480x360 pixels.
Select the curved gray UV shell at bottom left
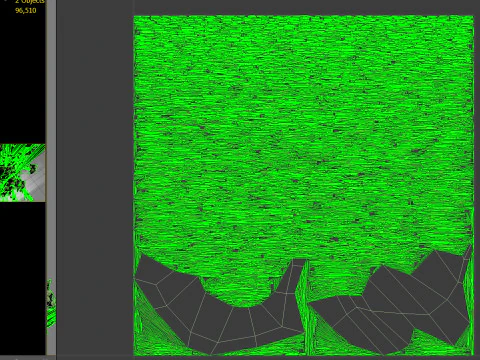click(220, 304)
